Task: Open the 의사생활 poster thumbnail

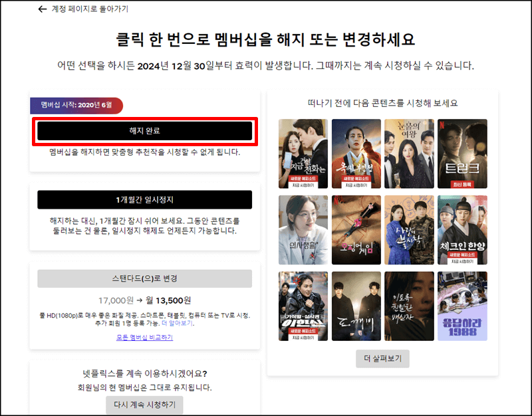Action: (303, 230)
